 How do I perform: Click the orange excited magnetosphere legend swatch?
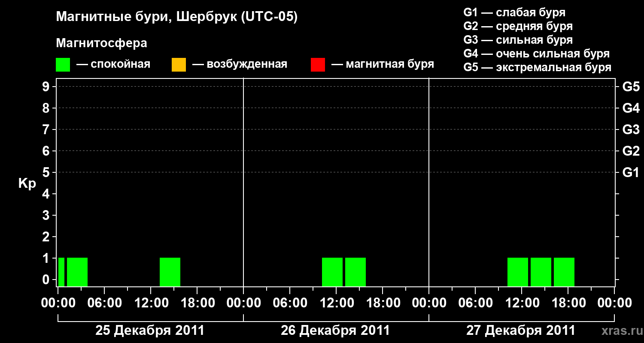(179, 65)
